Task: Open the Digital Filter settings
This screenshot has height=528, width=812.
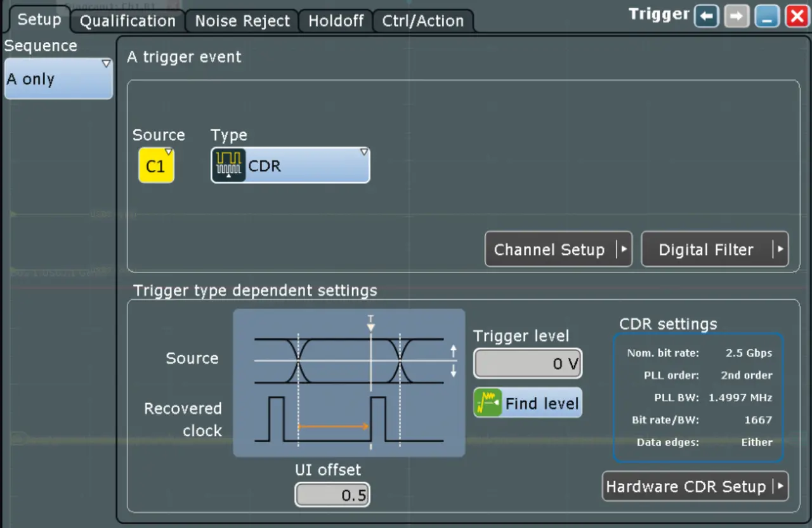Action: (x=714, y=249)
